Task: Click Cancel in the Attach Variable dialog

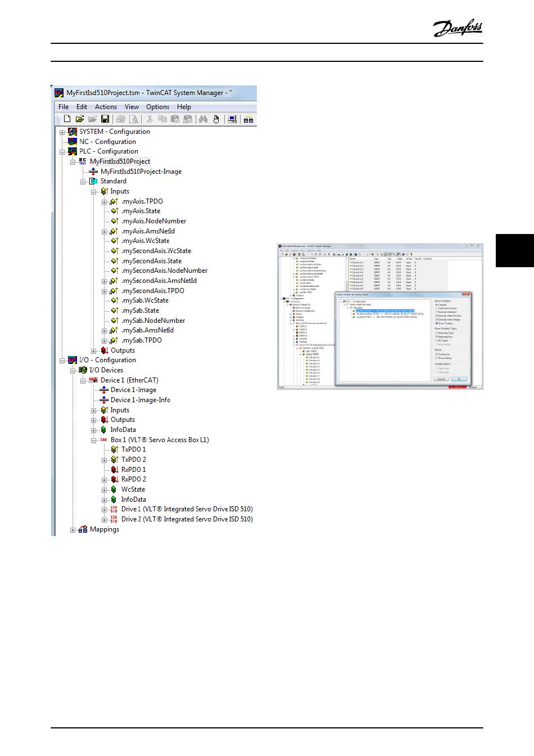Action: pyautogui.click(x=441, y=379)
